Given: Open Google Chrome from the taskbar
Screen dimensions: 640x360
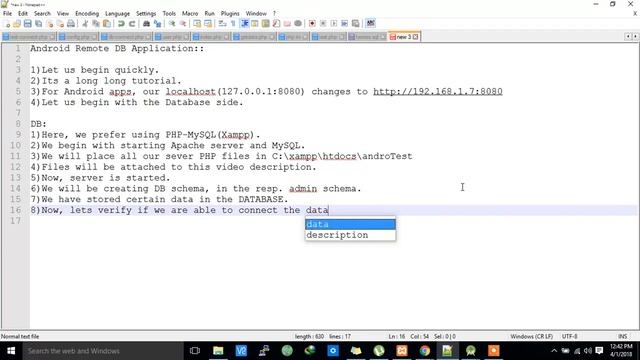Looking at the screenshot, I should click(424, 351).
